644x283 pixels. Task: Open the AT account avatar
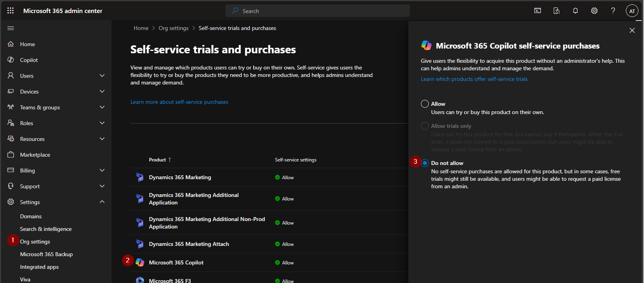coord(632,11)
